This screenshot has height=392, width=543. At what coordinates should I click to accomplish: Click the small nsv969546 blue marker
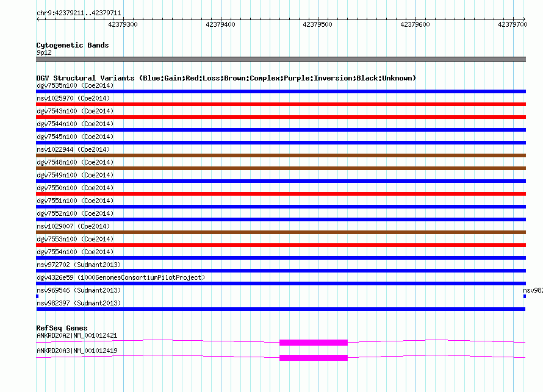pyautogui.click(x=37, y=296)
